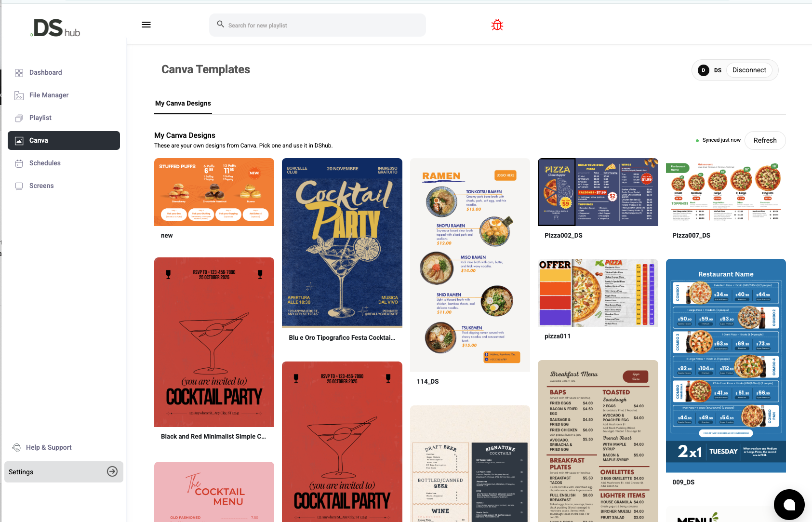Click the hamburger menu icon
This screenshot has width=812, height=522.
[x=146, y=25]
